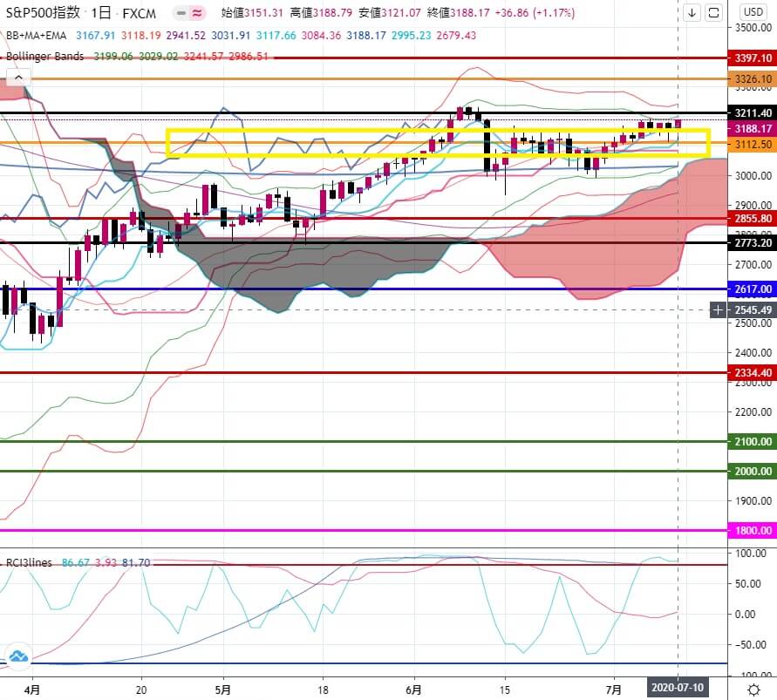Click the blue 2617.00 price label
Screen dimensions: 777x700
pos(753,289)
